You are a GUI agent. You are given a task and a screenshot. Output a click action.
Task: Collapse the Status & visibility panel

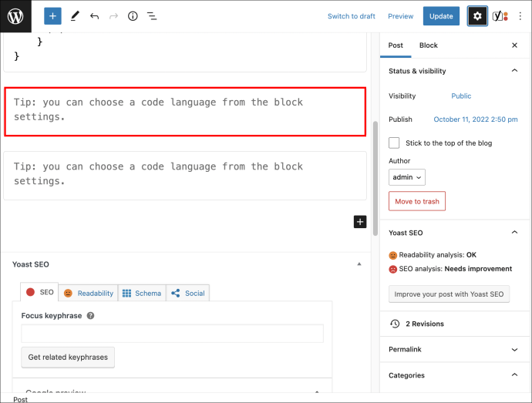[514, 71]
